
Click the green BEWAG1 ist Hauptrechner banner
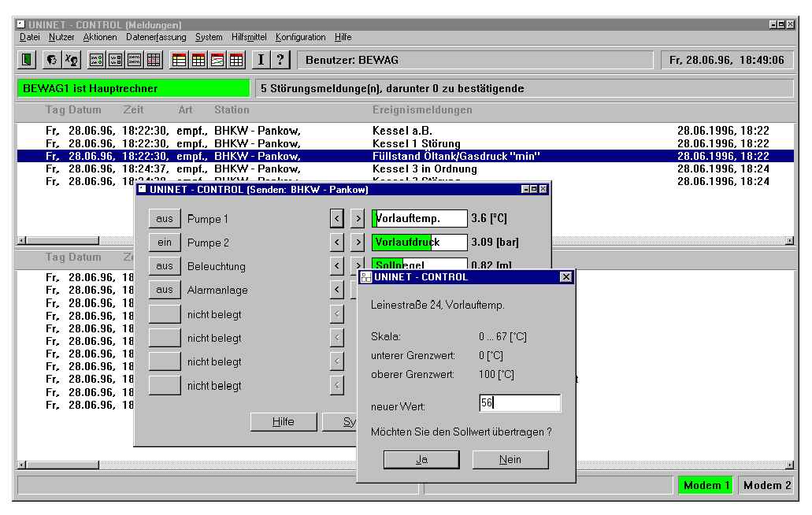[134, 88]
